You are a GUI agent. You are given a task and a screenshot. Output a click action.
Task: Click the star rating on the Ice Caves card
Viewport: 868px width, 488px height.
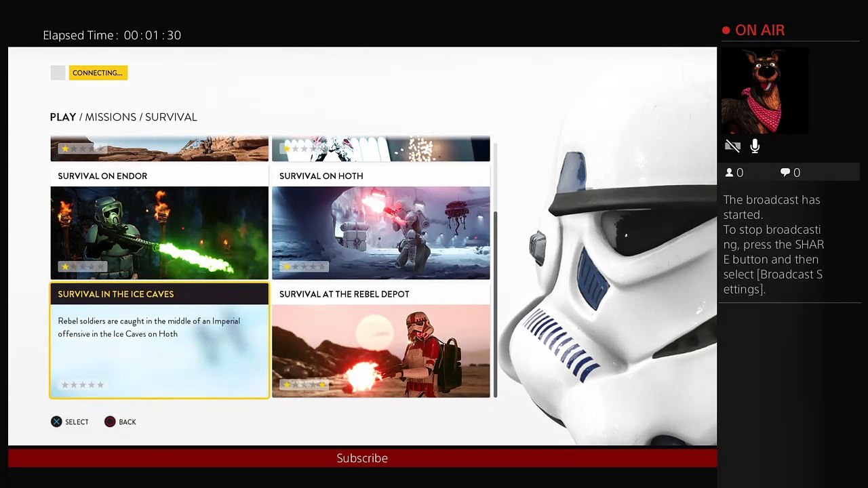[x=82, y=385]
